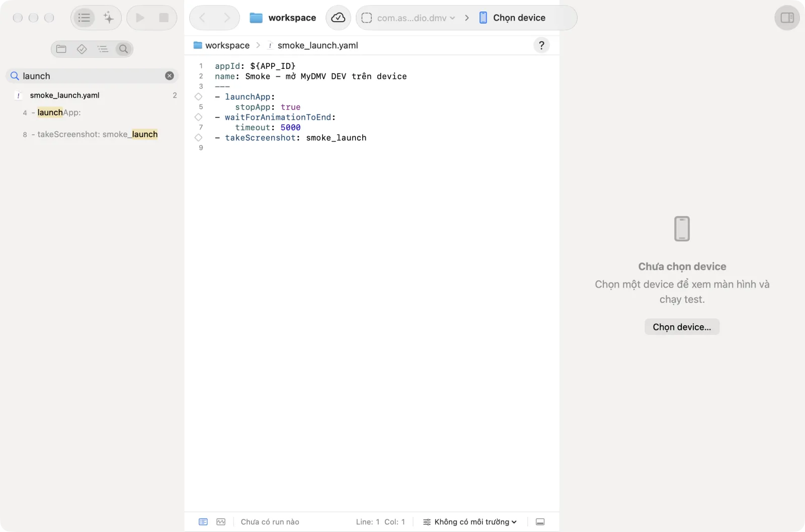Toggle the gutter marker beside launchApp

click(x=198, y=97)
